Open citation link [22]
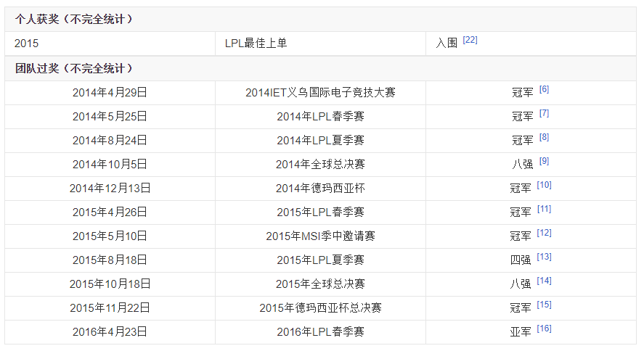The image size is (644, 351). [470, 40]
